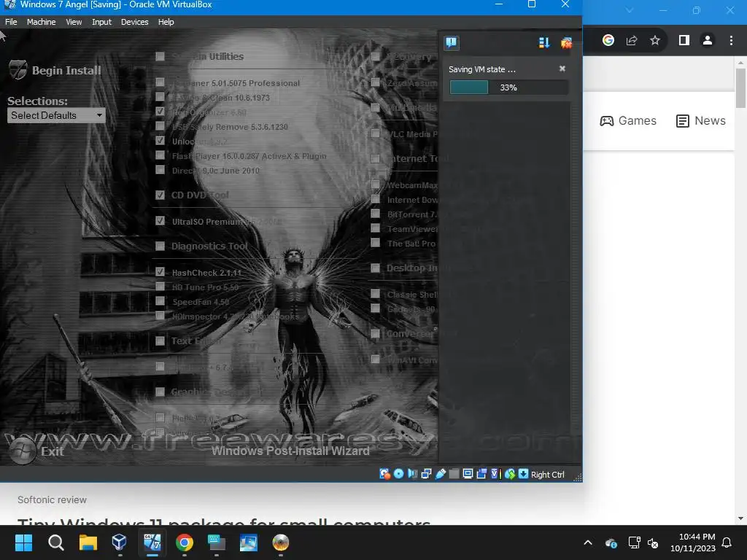Bookmark this page with the star icon
The height and width of the screenshot is (560, 747).
click(x=655, y=41)
